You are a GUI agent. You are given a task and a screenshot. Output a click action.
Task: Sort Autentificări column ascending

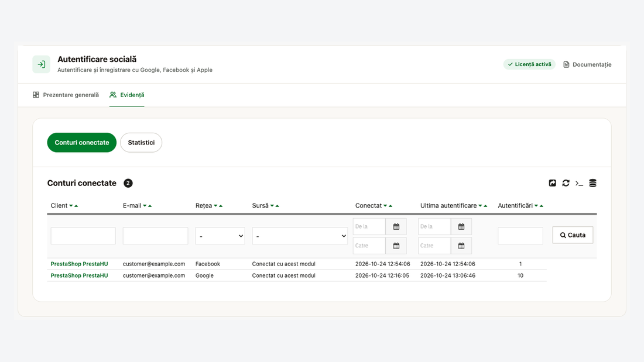[x=542, y=206]
